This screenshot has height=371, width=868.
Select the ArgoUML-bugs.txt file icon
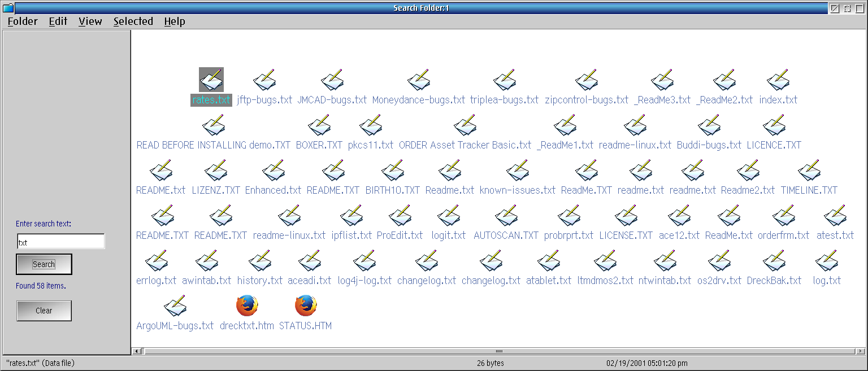[175, 306]
